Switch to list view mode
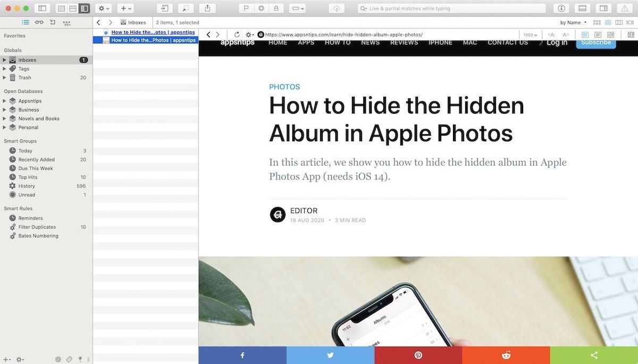This screenshot has height=364, width=638. pyautogui.click(x=608, y=22)
